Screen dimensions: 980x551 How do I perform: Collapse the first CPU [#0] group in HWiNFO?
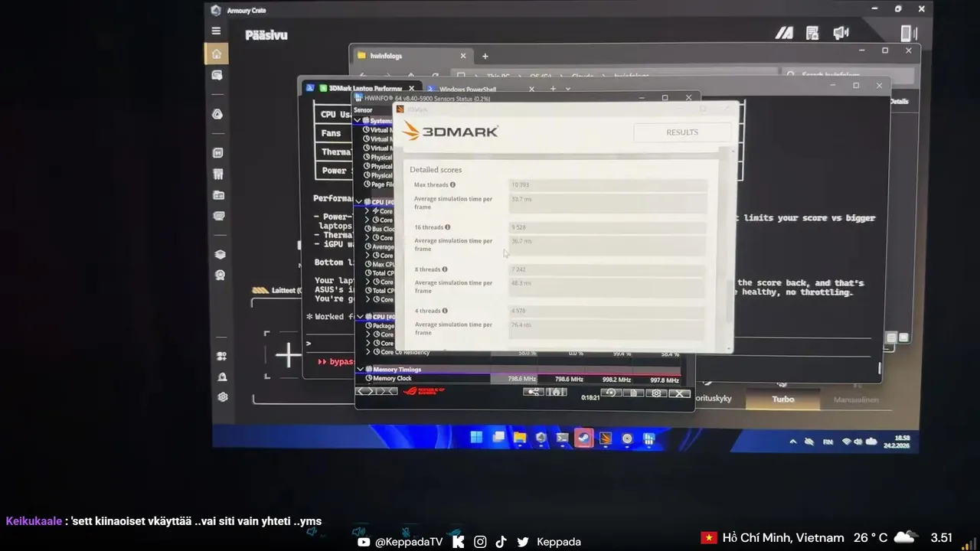[x=358, y=202]
